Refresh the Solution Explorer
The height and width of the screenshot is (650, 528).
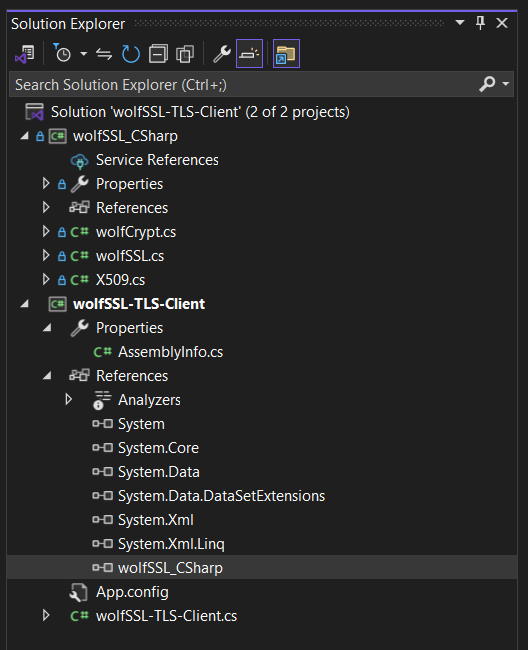coord(131,54)
